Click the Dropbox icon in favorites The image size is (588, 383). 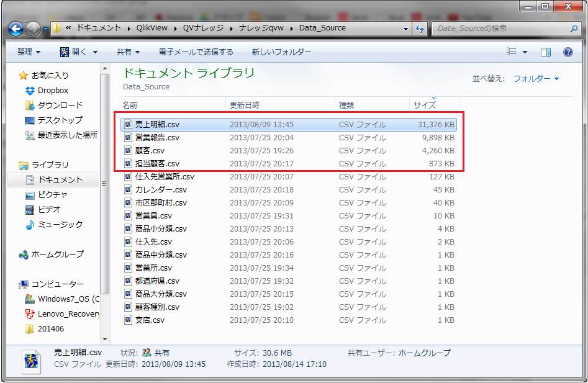click(30, 91)
